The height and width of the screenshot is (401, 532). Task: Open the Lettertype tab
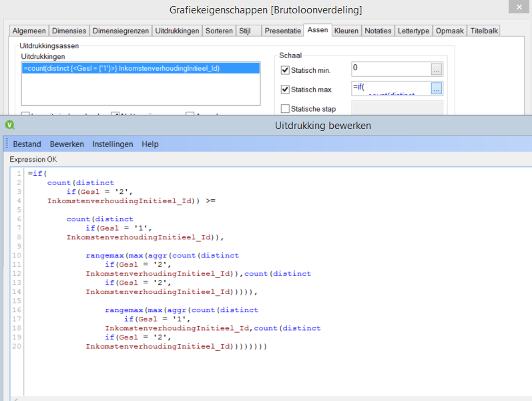(x=413, y=31)
